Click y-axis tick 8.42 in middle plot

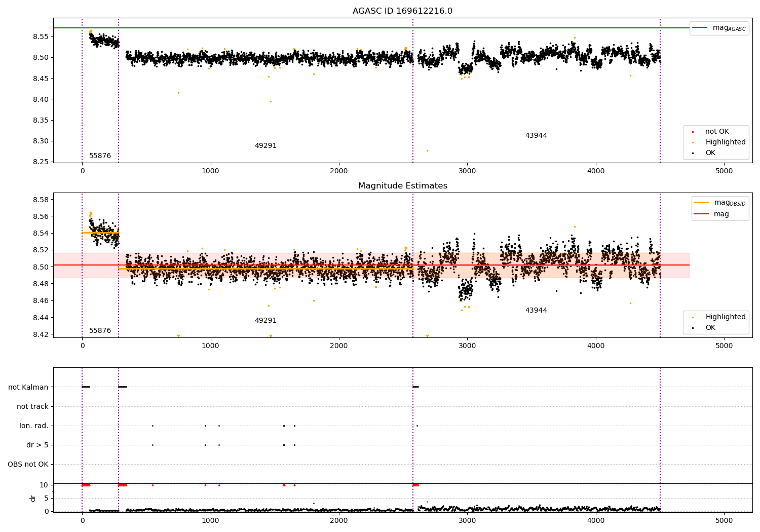[41, 334]
